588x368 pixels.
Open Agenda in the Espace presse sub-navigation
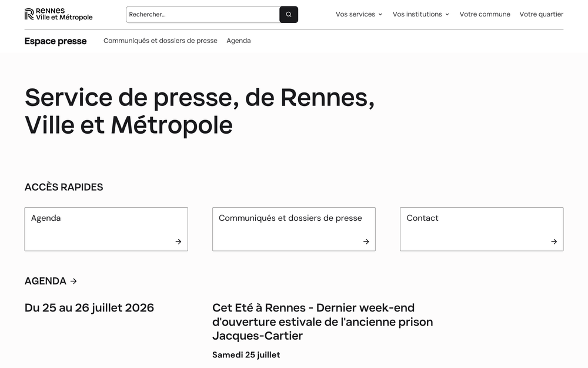point(239,41)
